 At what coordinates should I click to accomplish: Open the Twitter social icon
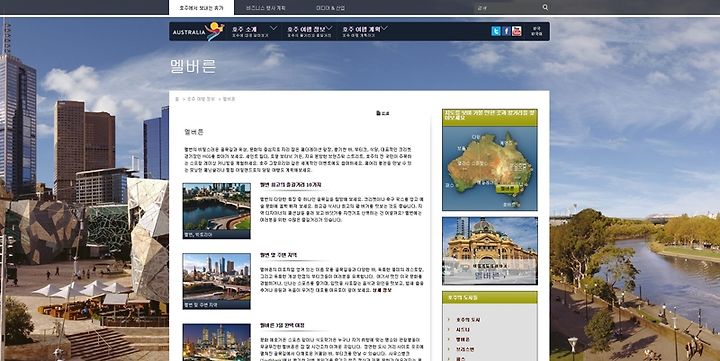point(495,31)
